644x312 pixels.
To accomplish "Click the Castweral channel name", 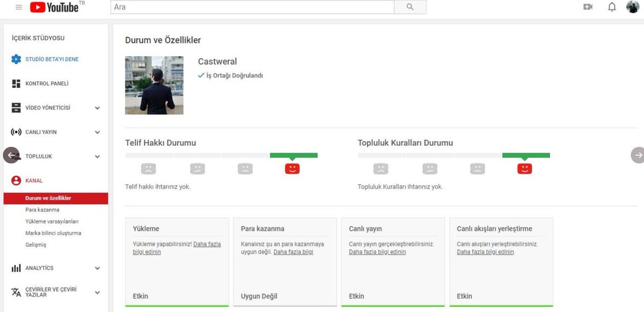I will (217, 62).
